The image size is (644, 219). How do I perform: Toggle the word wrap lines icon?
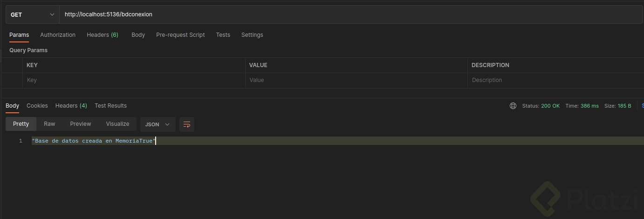coord(187,124)
